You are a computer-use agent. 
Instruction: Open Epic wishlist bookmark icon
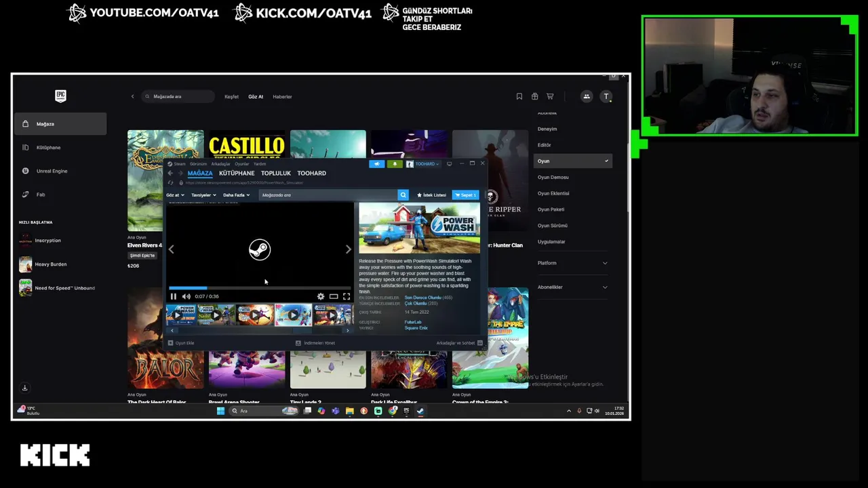coord(519,96)
